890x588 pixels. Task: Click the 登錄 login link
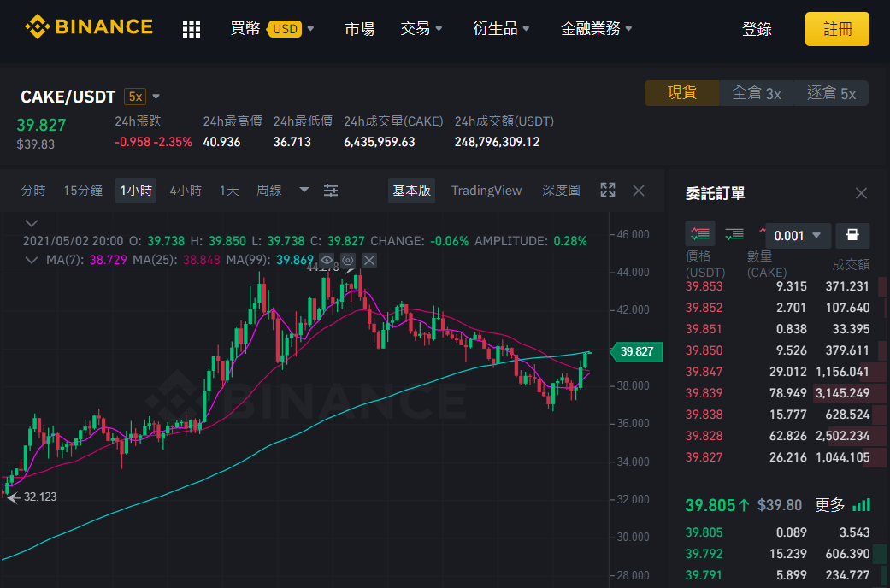point(757,29)
